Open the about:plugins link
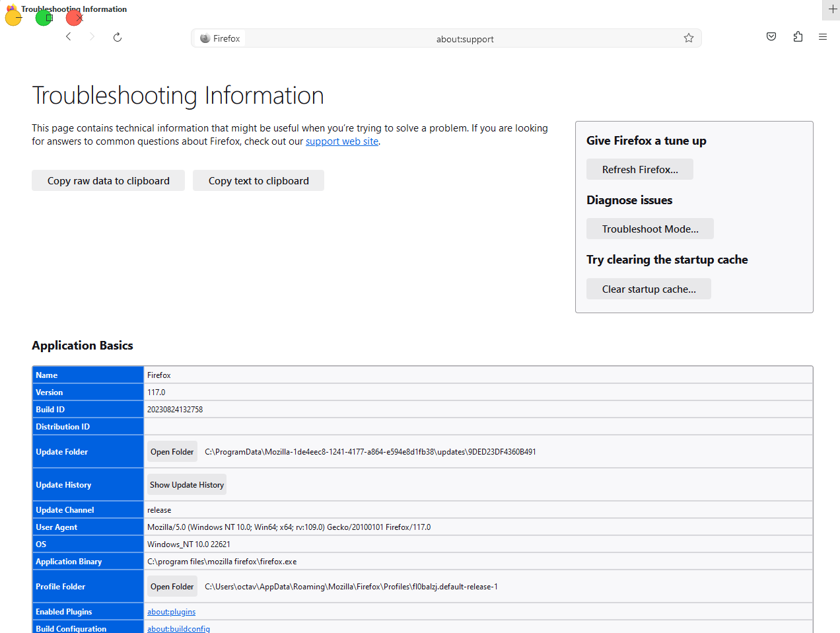Viewport: 840px width, 633px height. (x=171, y=611)
